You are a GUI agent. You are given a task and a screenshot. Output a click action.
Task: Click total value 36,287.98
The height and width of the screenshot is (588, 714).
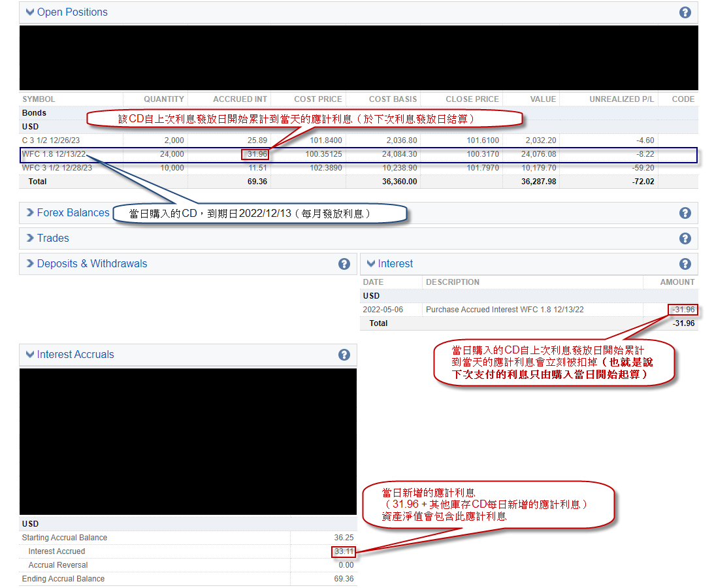pos(539,181)
